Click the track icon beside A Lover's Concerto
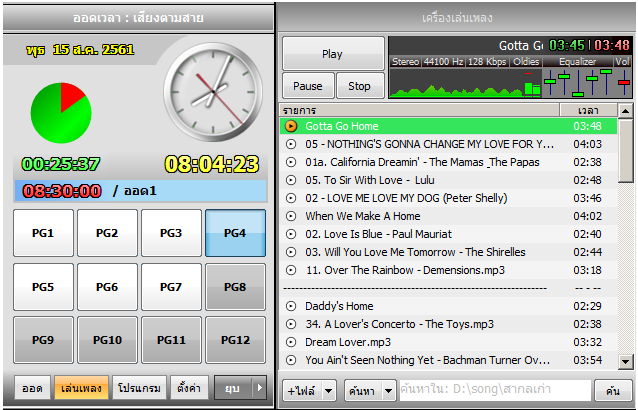This screenshot has width=638, height=410. [x=291, y=324]
